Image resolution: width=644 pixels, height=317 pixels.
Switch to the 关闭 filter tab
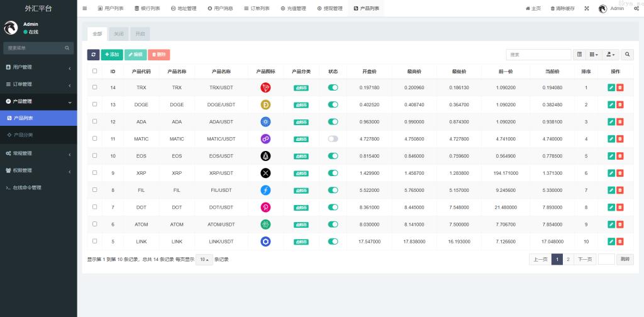tap(119, 34)
